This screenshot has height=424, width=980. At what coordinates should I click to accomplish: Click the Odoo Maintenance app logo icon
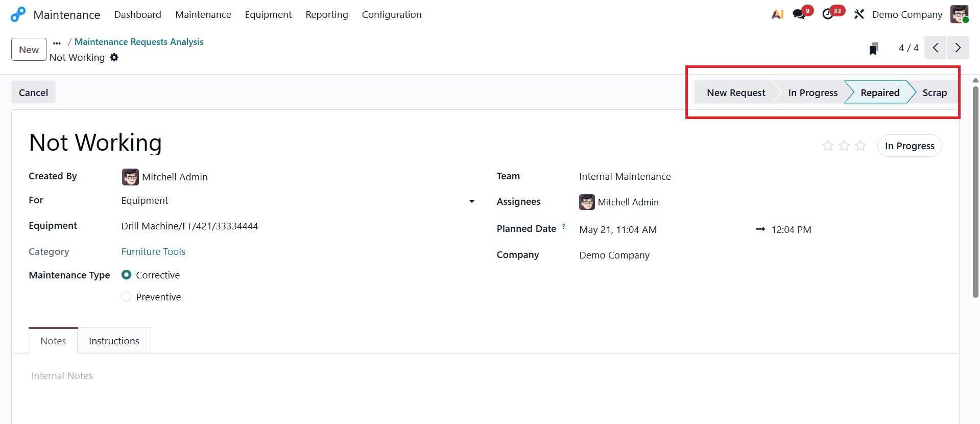18,14
